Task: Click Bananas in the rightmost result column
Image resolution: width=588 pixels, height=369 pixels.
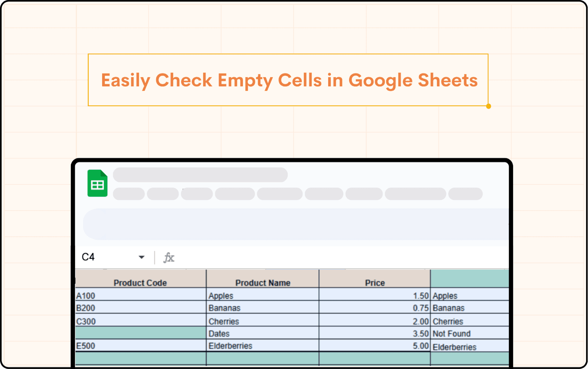Action: (470, 307)
